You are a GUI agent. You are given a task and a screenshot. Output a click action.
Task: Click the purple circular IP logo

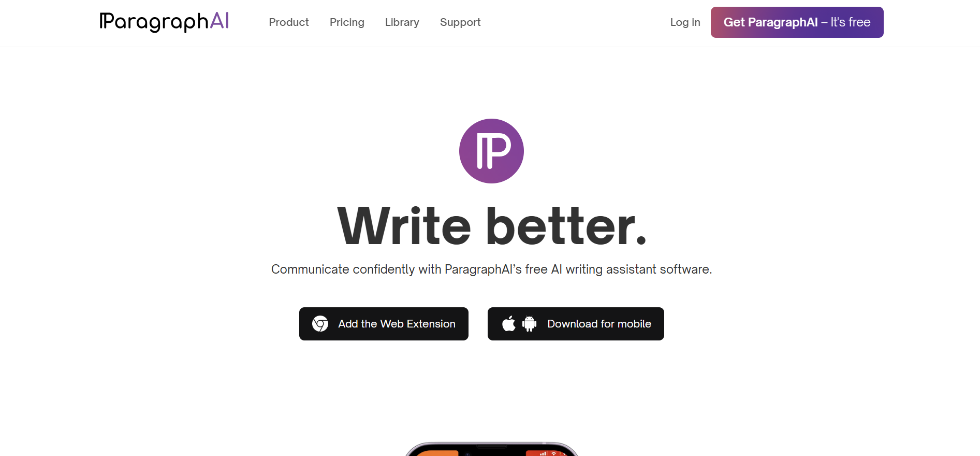point(491,151)
